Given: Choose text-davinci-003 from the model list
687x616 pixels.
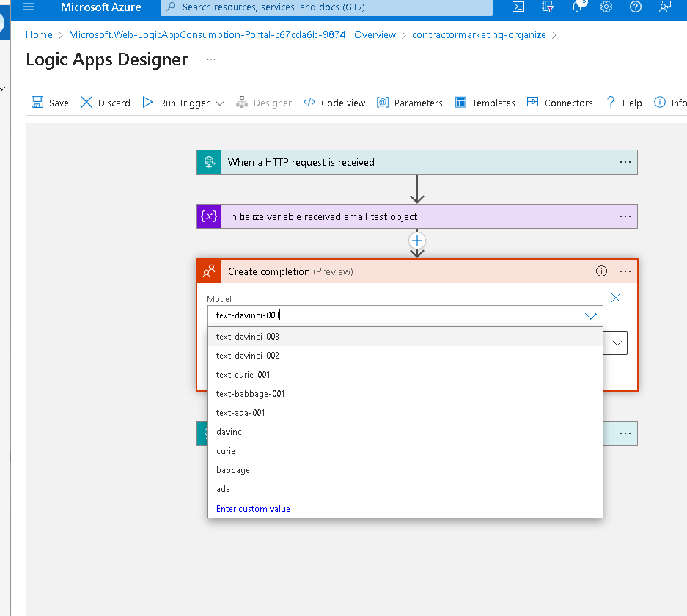Looking at the screenshot, I should (x=405, y=337).
